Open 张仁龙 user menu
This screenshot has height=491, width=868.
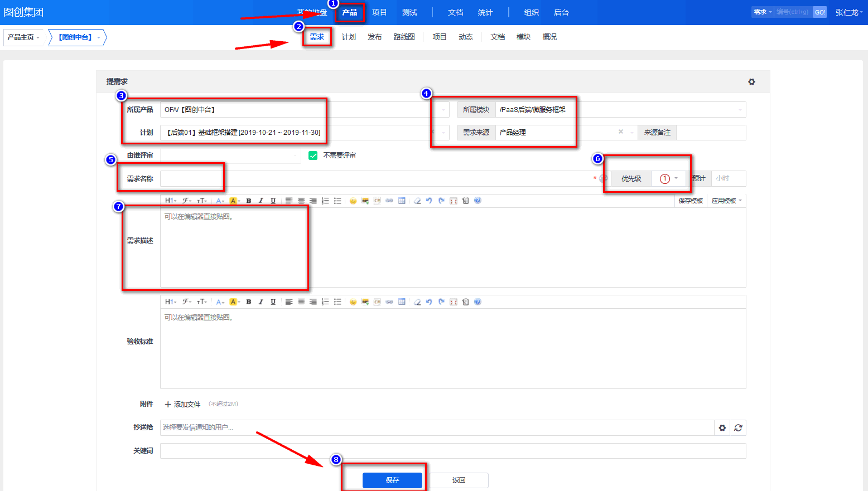pyautogui.click(x=849, y=12)
